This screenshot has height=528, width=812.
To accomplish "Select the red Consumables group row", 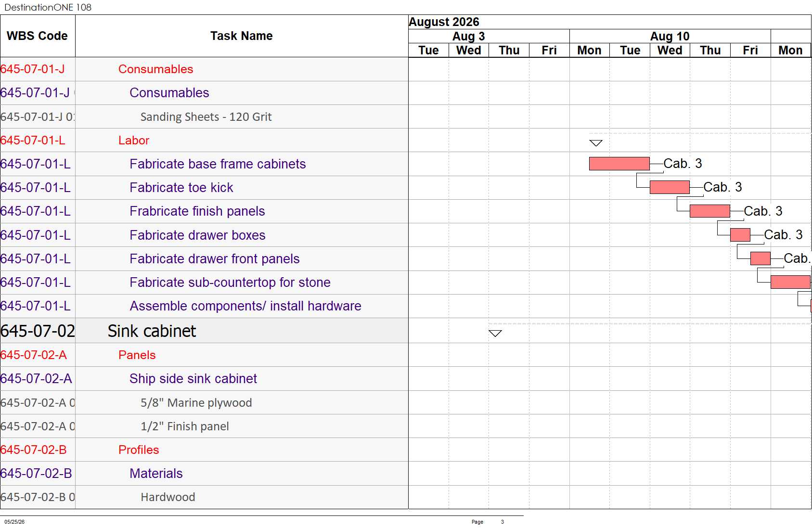I will [204, 69].
